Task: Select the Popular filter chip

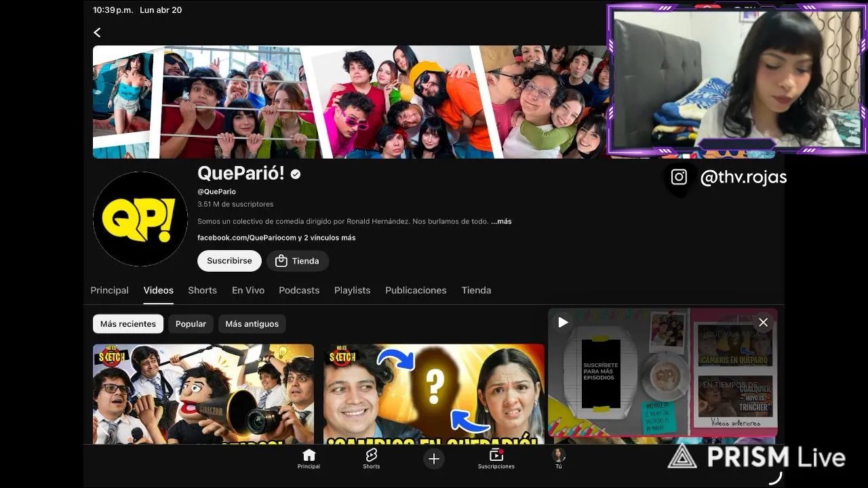Action: tap(191, 324)
